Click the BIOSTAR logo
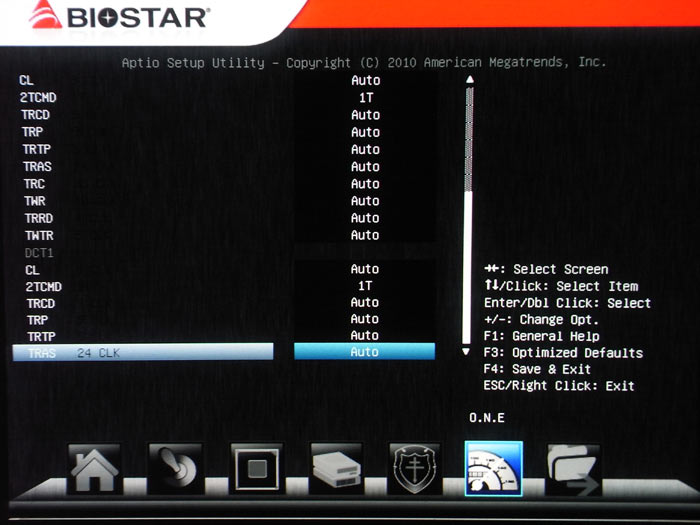The width and height of the screenshot is (700, 525). [119, 17]
